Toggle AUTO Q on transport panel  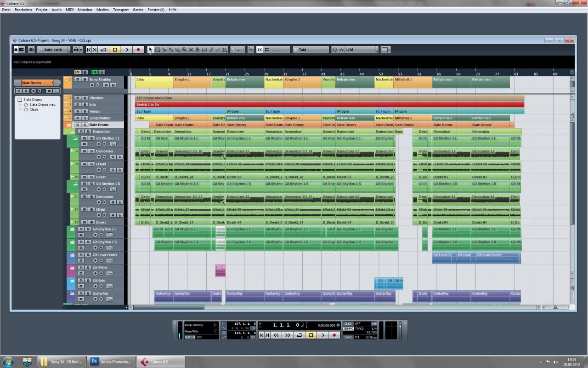(x=190, y=337)
